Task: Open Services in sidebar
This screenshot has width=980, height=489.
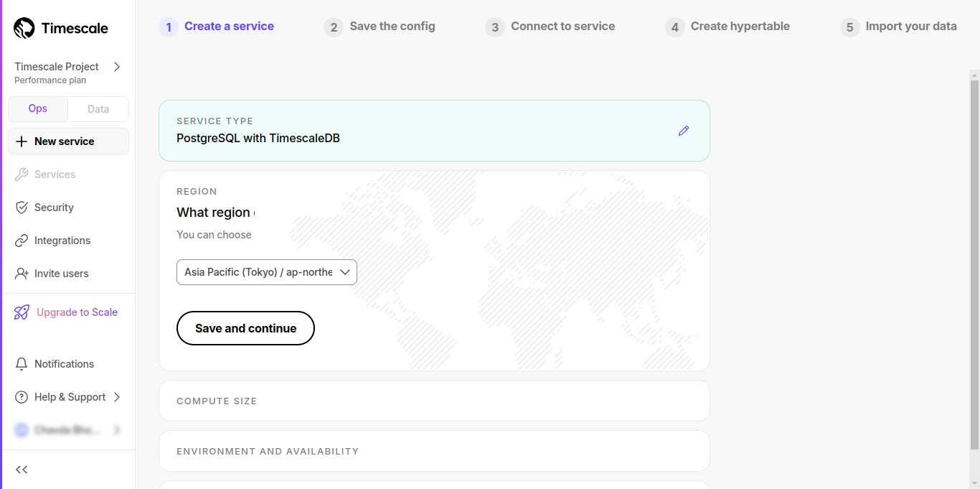Action: pyautogui.click(x=68, y=174)
